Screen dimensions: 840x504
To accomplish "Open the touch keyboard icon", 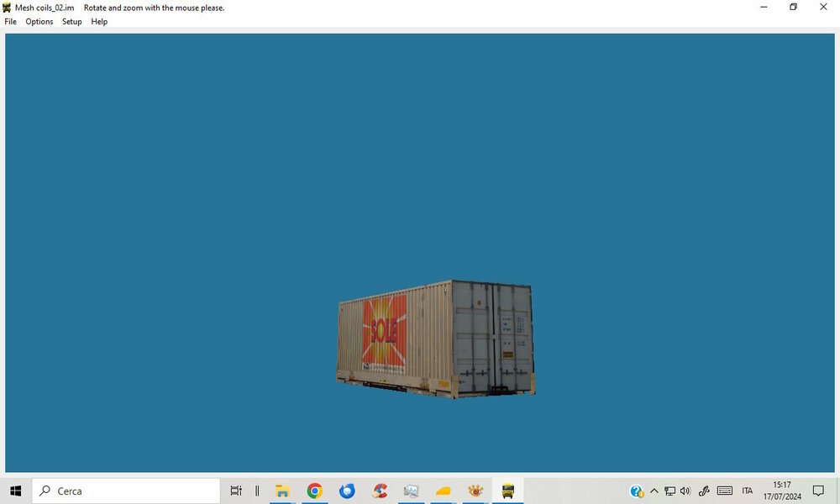I will click(725, 491).
